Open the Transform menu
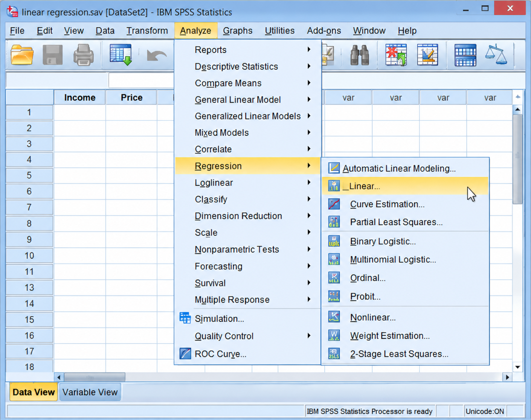The image size is (531, 420). coord(147,30)
